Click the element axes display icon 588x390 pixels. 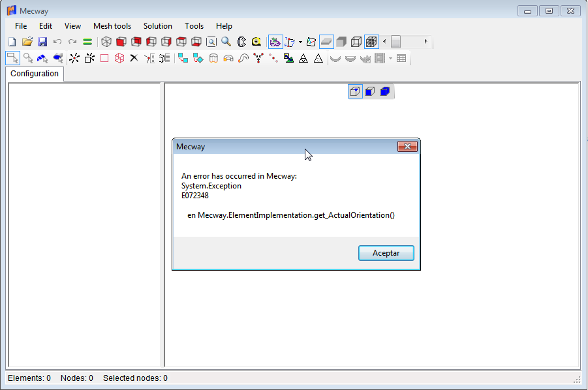[311, 42]
